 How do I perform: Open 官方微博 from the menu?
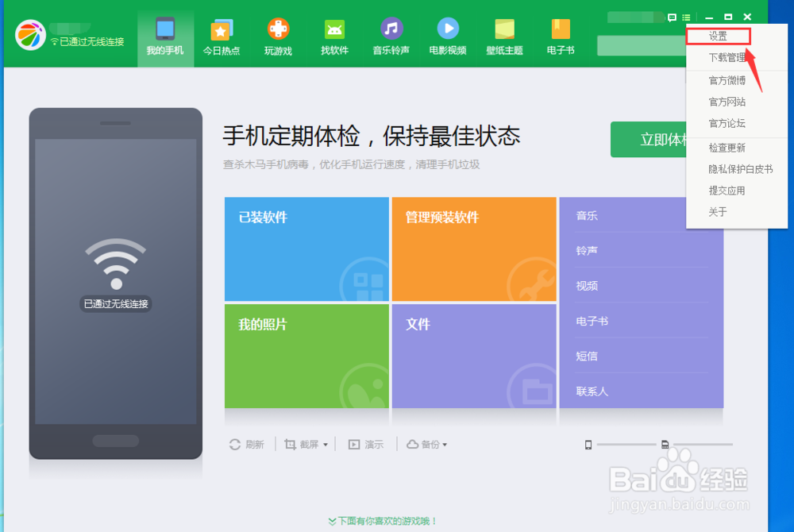737,80
